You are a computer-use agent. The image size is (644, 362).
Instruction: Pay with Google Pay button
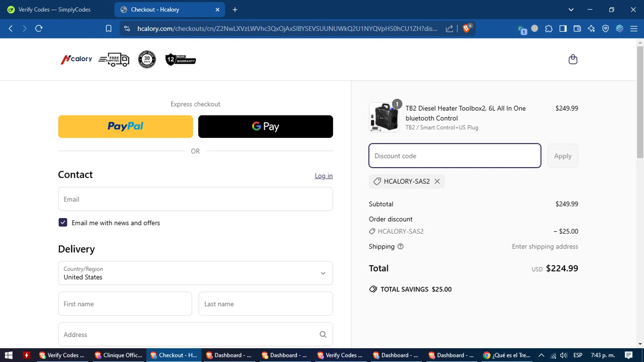[265, 126]
